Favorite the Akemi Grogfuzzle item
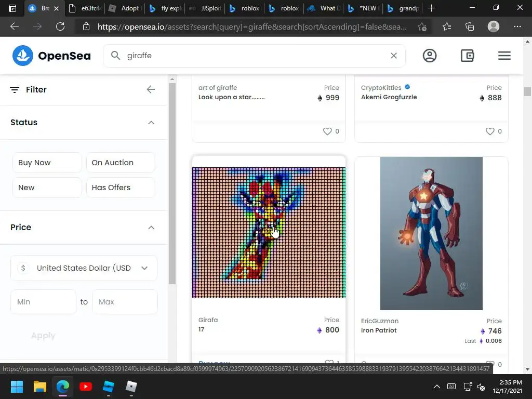This screenshot has width=532, height=399. coord(490,131)
